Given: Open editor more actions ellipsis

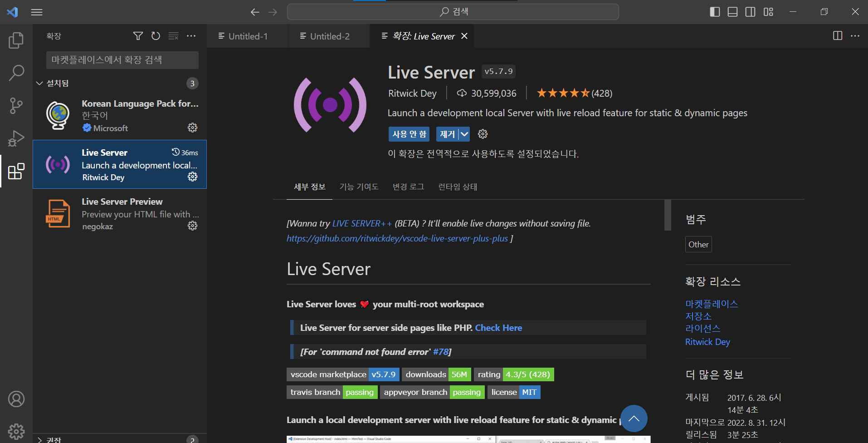Looking at the screenshot, I should coord(855,36).
